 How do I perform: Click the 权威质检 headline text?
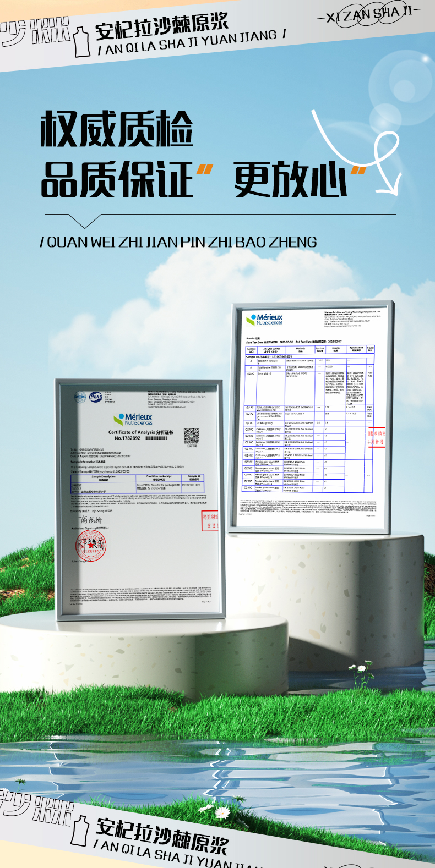[117, 129]
